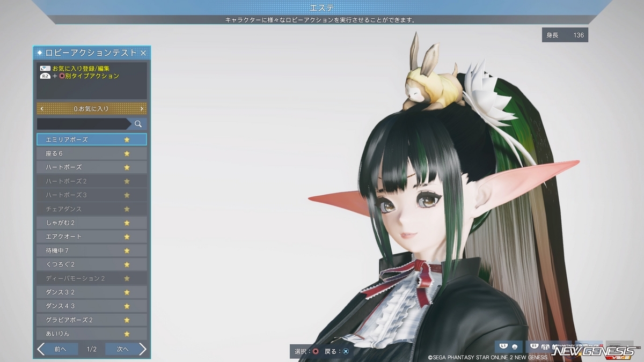Click the magnifier search icon

[138, 124]
